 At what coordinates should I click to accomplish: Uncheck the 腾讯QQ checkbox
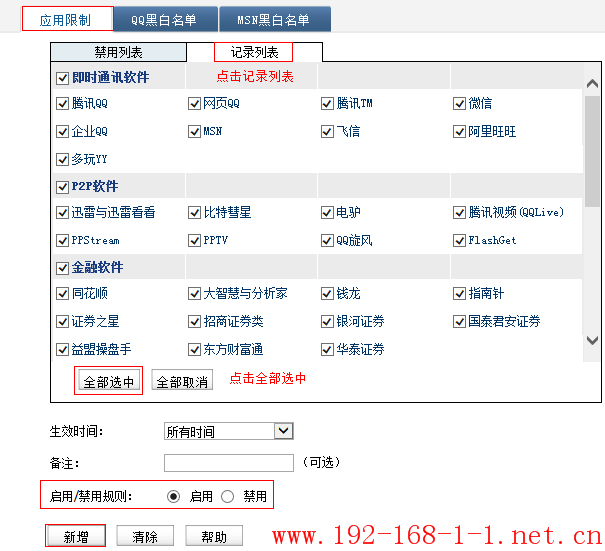tap(62, 103)
